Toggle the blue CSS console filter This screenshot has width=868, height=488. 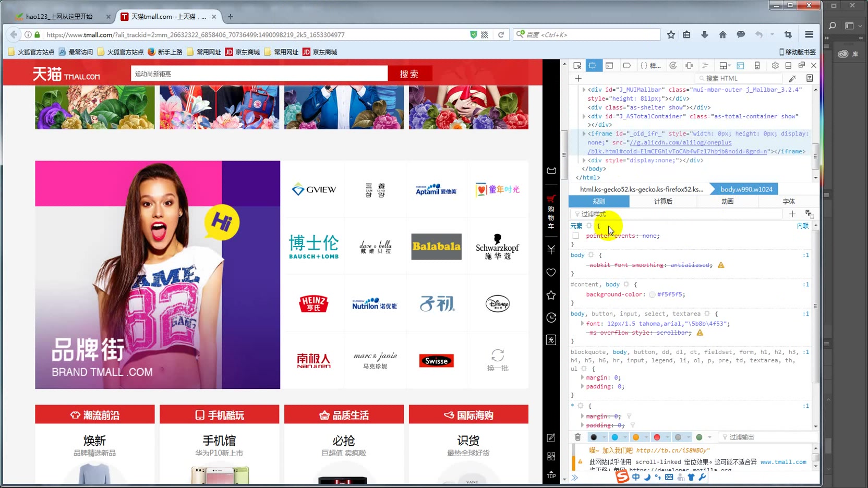pyautogui.click(x=614, y=437)
